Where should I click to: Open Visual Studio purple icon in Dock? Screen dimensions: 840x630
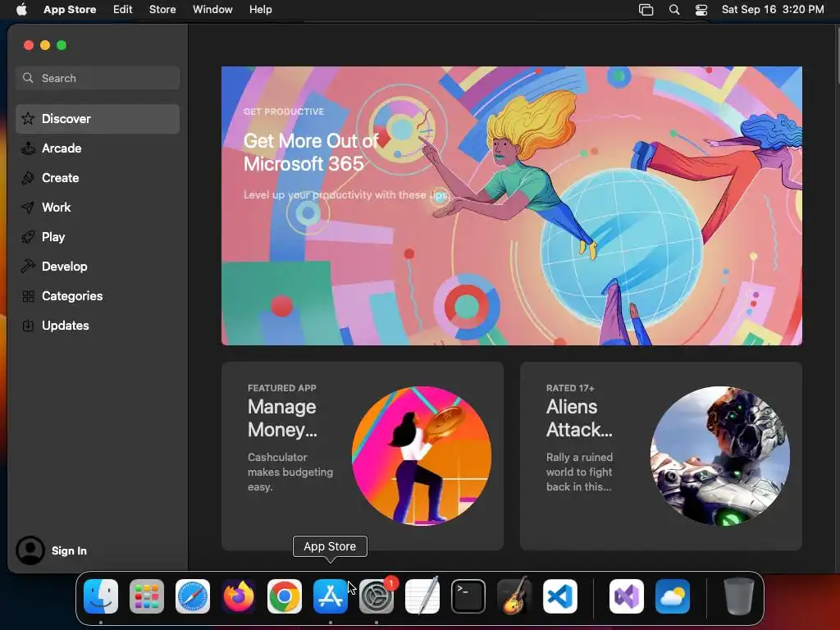click(x=627, y=596)
